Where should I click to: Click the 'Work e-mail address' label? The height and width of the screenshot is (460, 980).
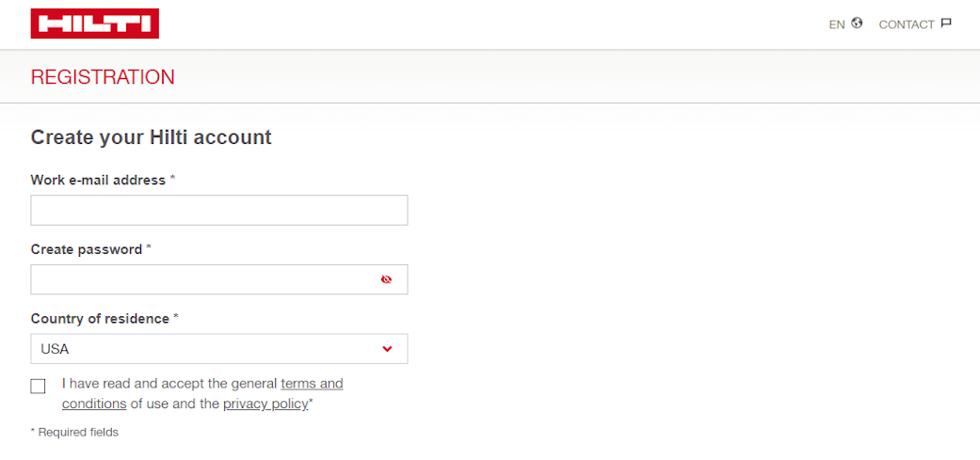click(98, 180)
